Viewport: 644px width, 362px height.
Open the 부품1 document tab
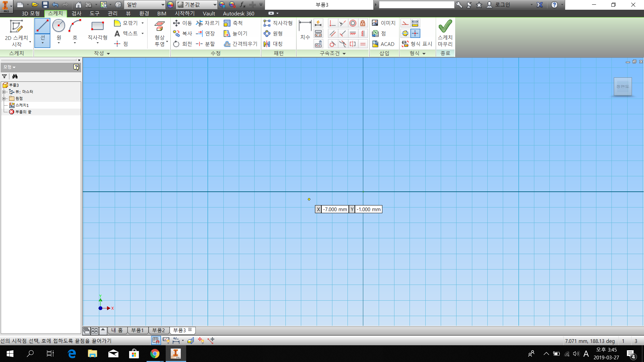pos(137,330)
